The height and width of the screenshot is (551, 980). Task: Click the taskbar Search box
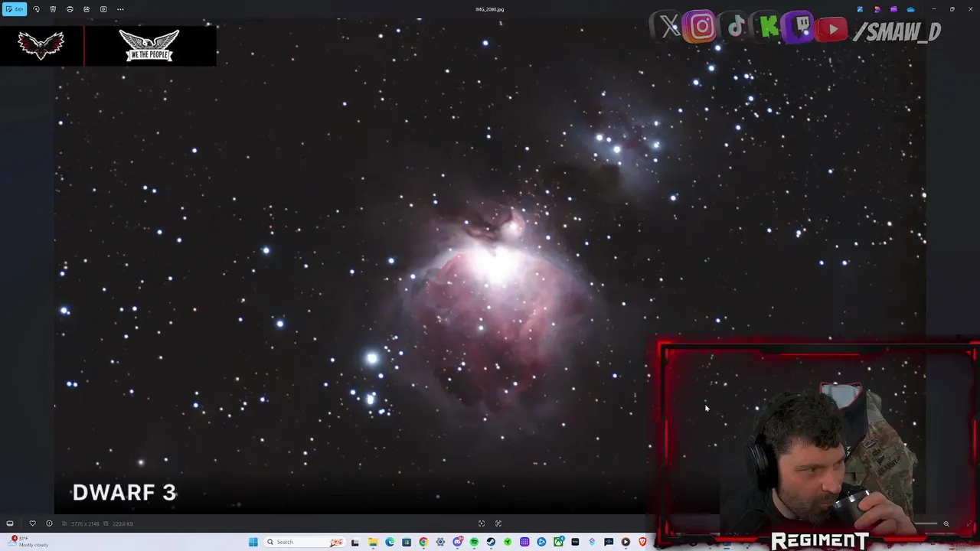point(305,542)
